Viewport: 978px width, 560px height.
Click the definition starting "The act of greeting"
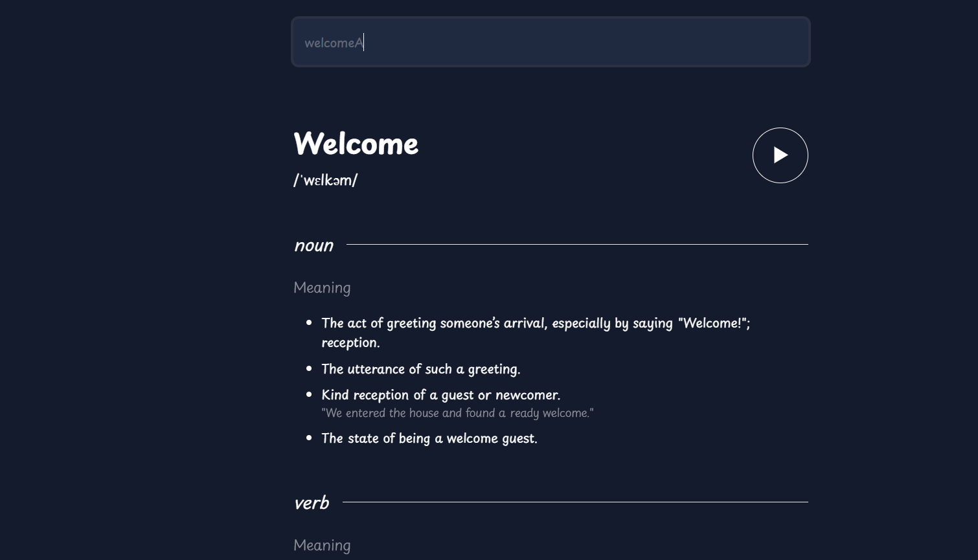(535, 323)
